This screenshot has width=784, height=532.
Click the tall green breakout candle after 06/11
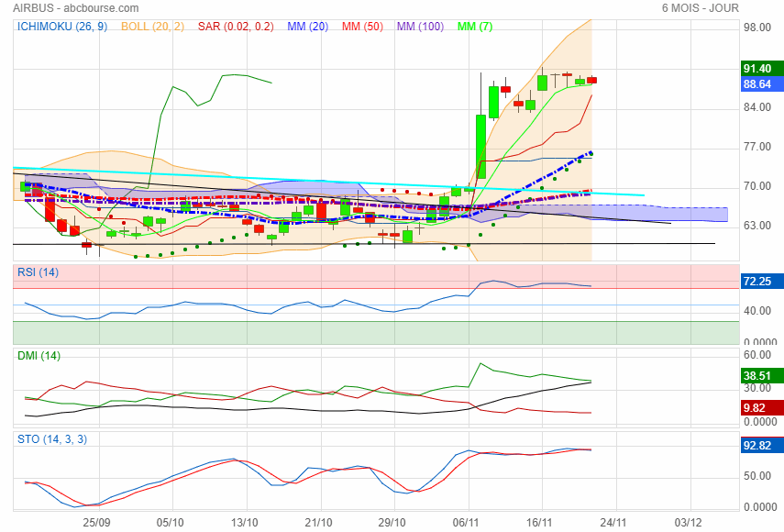pos(481,146)
